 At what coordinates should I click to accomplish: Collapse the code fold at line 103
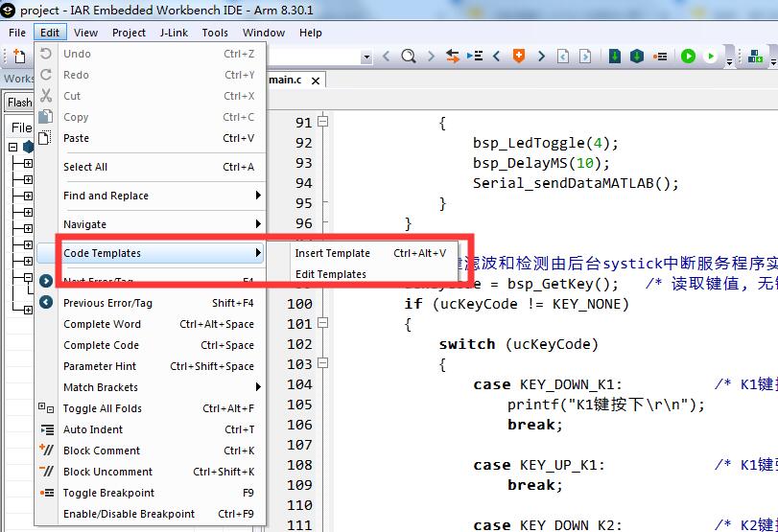tap(323, 363)
